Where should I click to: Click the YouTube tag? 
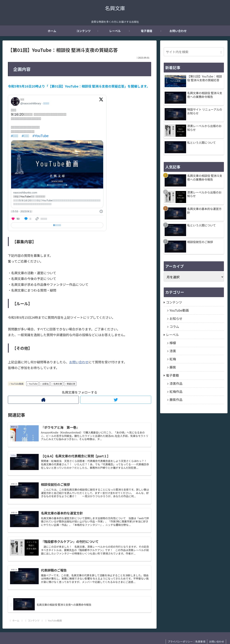click(32, 384)
